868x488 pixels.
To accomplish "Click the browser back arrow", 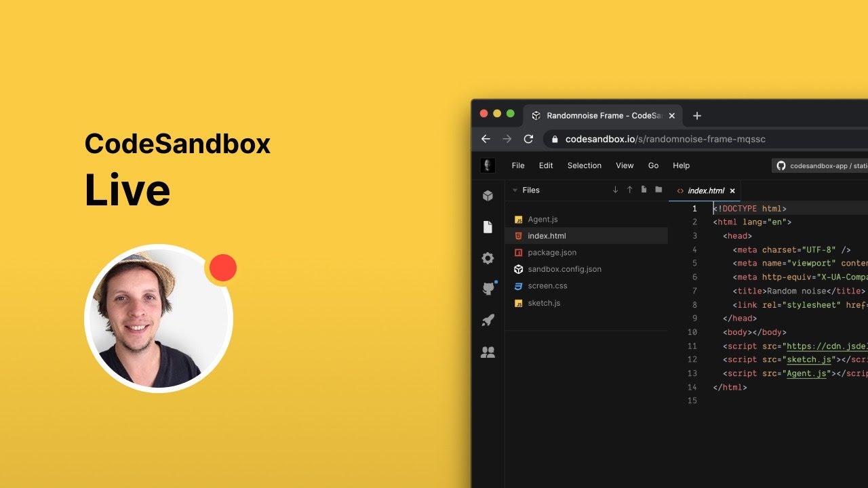I will click(x=486, y=139).
